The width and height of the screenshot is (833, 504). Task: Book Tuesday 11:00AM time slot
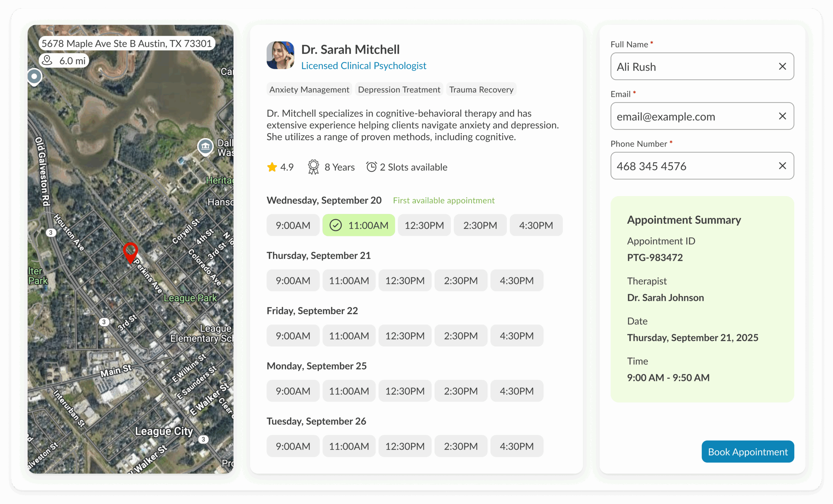[349, 446]
